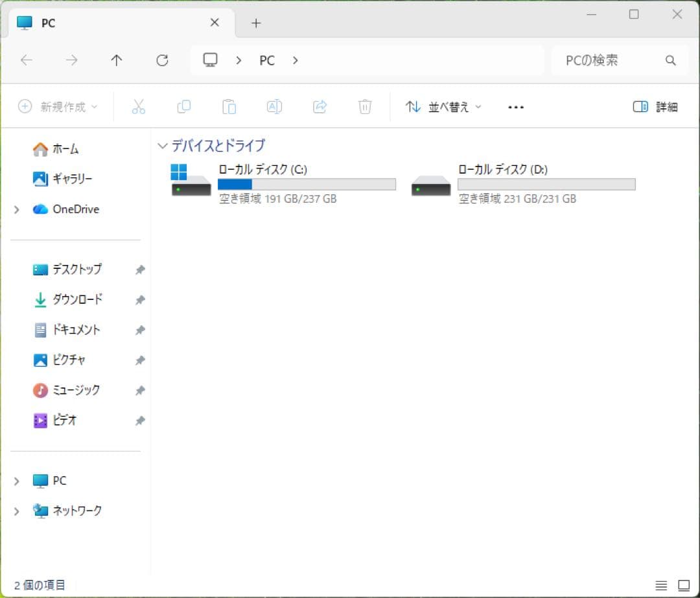
Task: Expand the ネットワーク tree node
Action: [x=16, y=511]
